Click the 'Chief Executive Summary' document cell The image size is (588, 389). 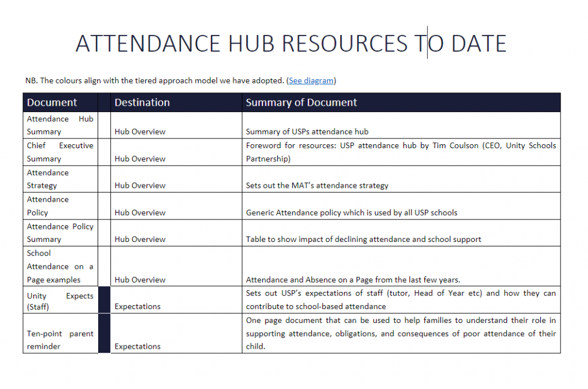pyautogui.click(x=60, y=152)
